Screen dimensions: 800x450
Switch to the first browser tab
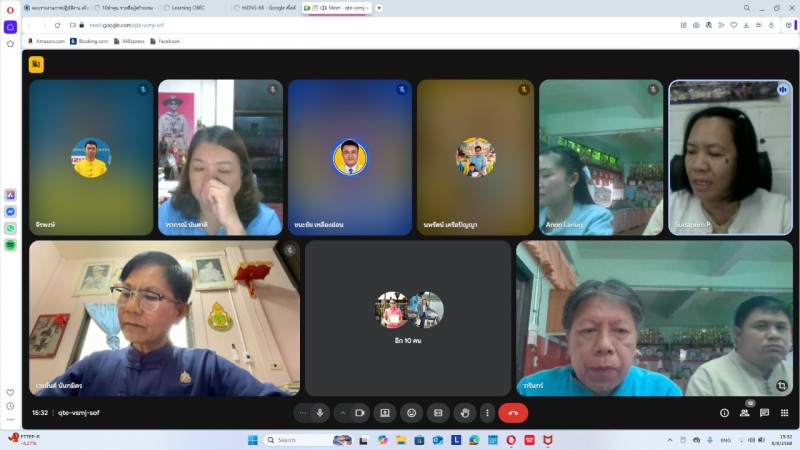(x=57, y=8)
